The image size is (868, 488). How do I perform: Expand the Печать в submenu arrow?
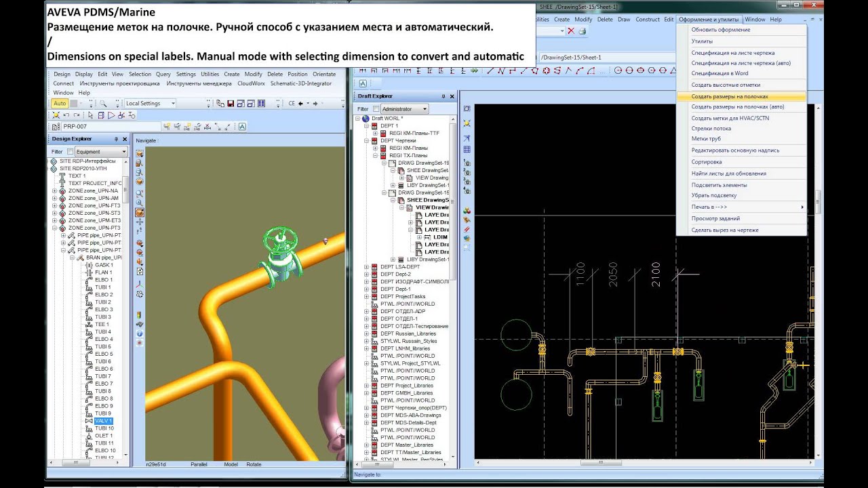click(x=802, y=207)
